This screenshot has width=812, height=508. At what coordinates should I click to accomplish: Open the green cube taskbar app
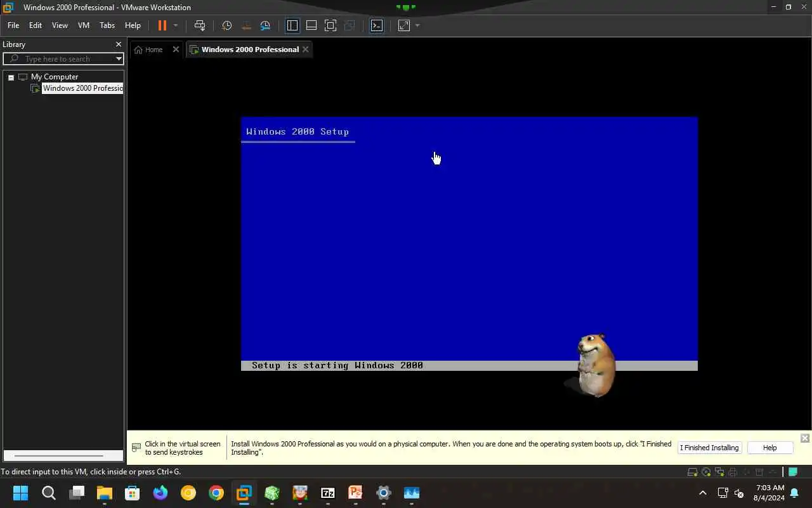tap(272, 493)
